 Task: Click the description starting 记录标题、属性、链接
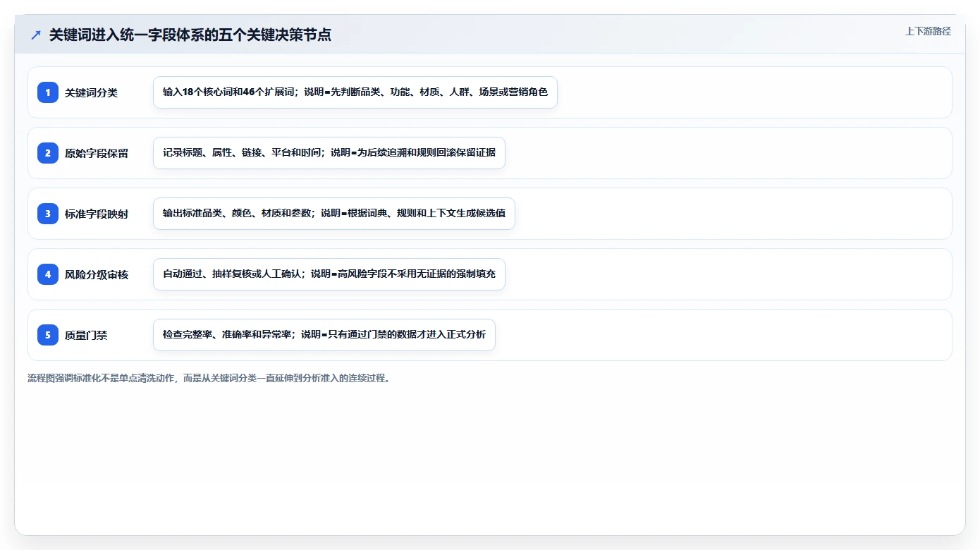pyautogui.click(x=329, y=153)
